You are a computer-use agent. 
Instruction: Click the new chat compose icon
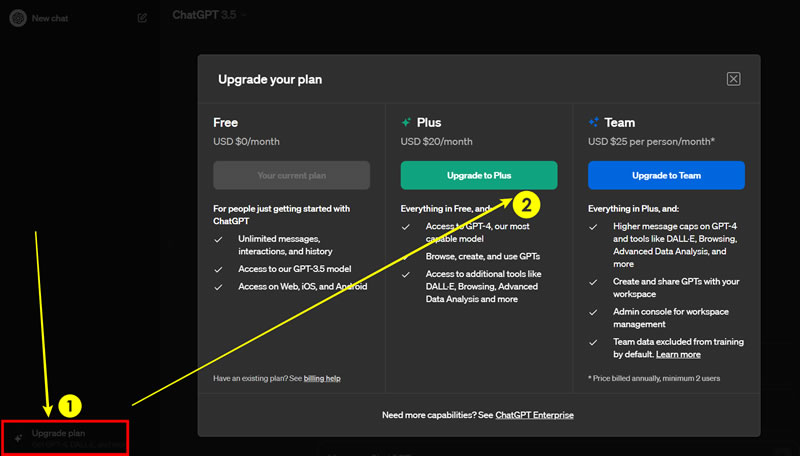click(142, 18)
